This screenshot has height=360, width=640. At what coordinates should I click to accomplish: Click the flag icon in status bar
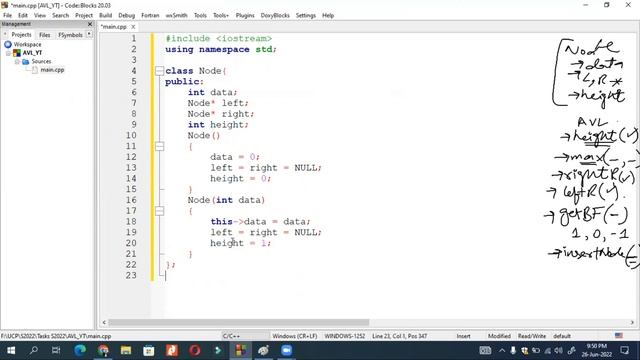(619, 336)
